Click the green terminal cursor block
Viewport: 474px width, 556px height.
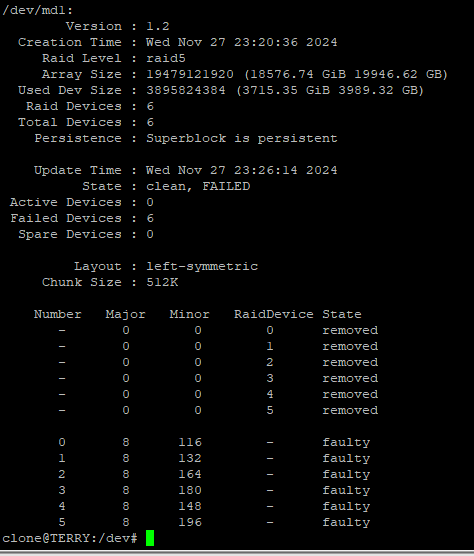point(150,538)
